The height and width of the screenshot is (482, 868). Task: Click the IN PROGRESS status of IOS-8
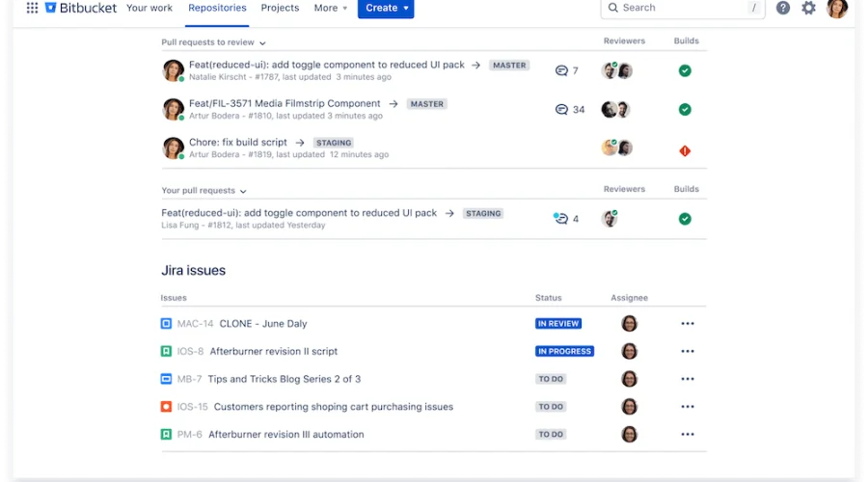pos(564,351)
